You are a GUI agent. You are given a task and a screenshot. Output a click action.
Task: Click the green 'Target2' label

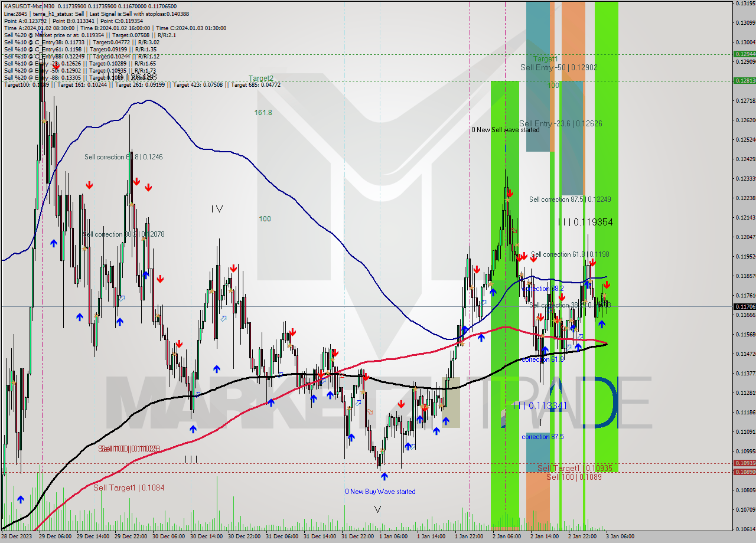coord(260,78)
